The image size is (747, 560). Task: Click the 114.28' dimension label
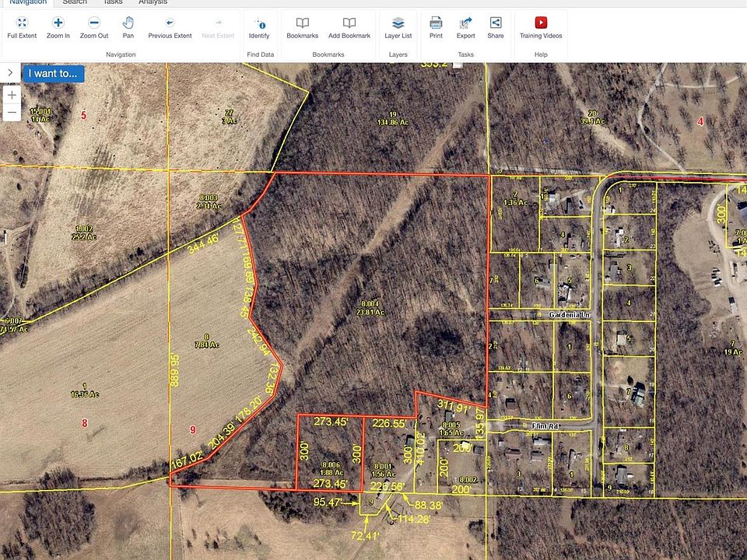click(413, 519)
